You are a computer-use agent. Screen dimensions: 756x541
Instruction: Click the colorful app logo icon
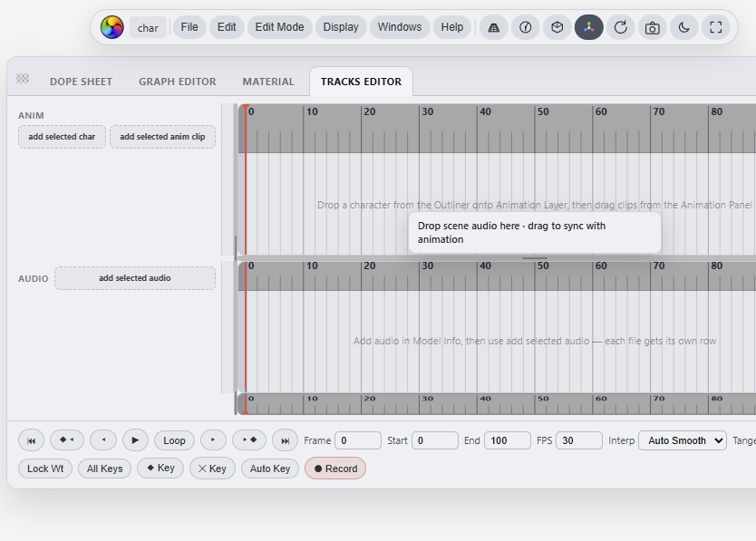[x=111, y=27]
